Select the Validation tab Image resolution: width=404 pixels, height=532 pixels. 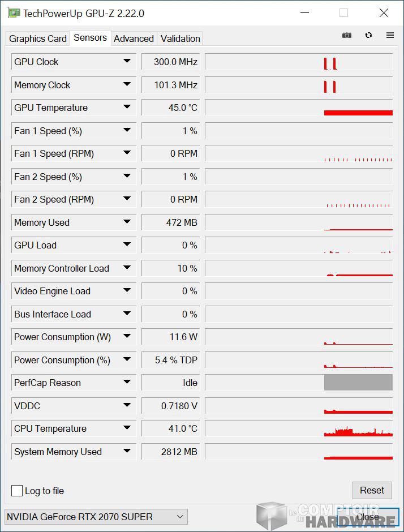click(180, 38)
